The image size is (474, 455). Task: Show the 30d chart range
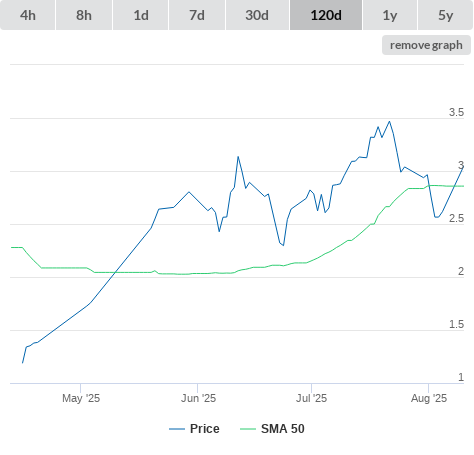[257, 15]
